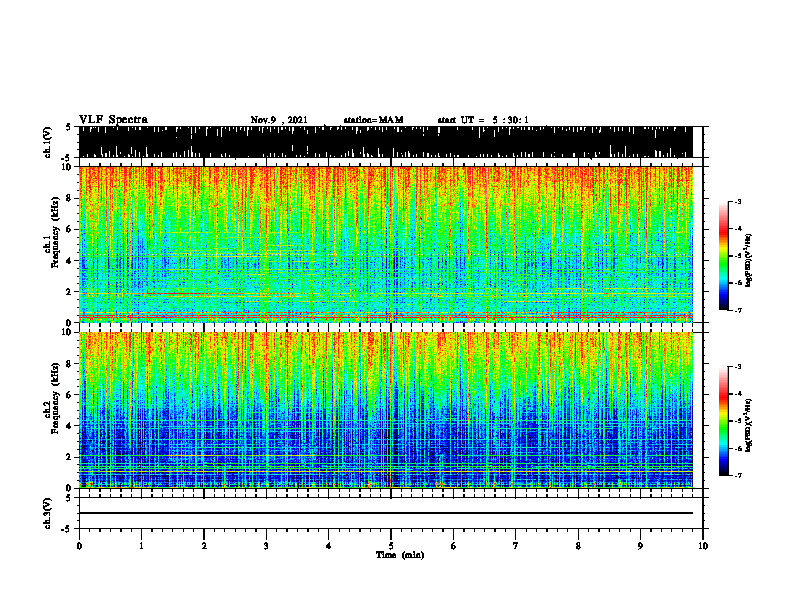Click the "-7" label on ch.2 color scale
The image size is (792, 612).
pyautogui.click(x=738, y=475)
